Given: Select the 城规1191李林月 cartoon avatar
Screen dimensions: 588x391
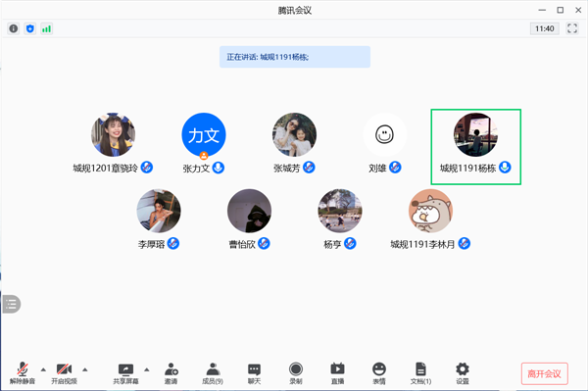Looking at the screenshot, I should (430, 211).
